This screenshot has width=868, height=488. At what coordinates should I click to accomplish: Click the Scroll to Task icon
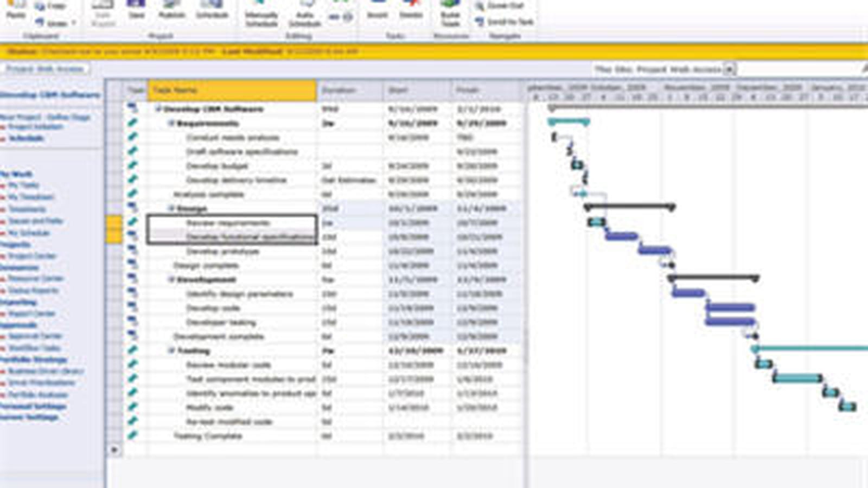click(x=480, y=22)
